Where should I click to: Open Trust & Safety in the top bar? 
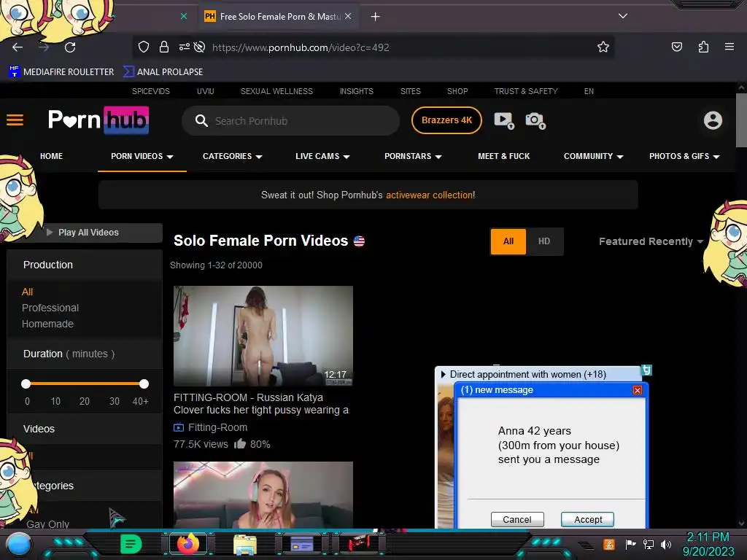coord(526,91)
